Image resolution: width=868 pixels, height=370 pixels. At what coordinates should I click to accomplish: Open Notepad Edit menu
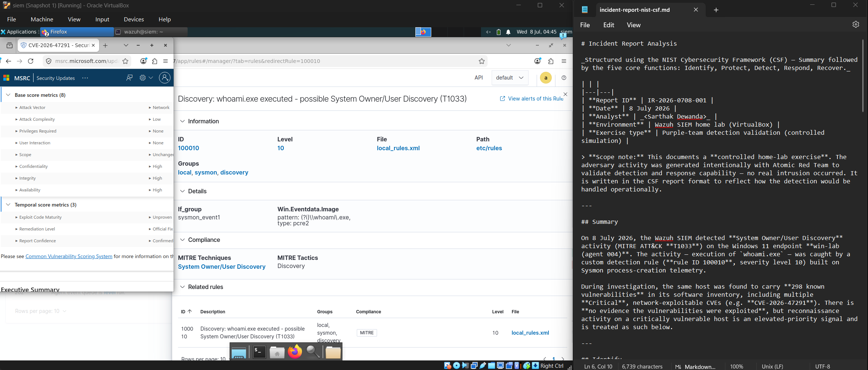(609, 25)
